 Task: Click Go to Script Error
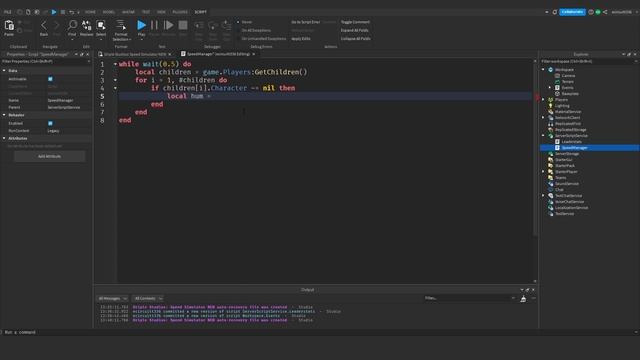pyautogui.click(x=305, y=22)
